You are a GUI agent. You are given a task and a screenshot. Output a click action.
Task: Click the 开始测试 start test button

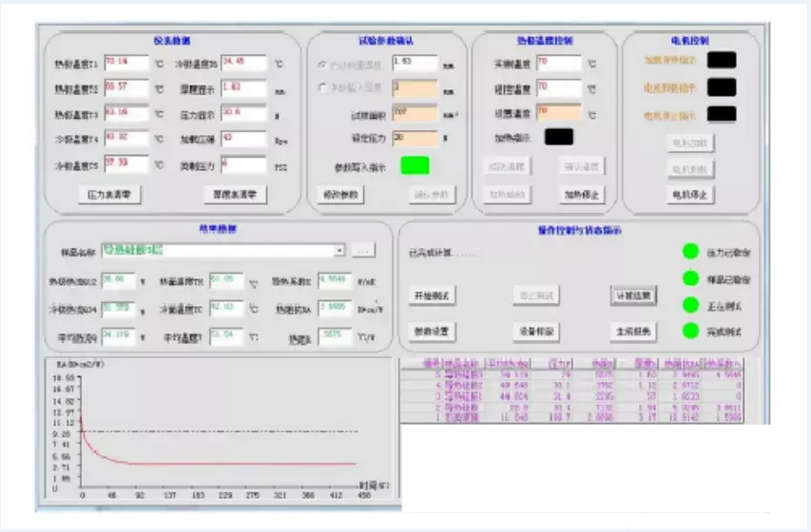[x=433, y=295]
